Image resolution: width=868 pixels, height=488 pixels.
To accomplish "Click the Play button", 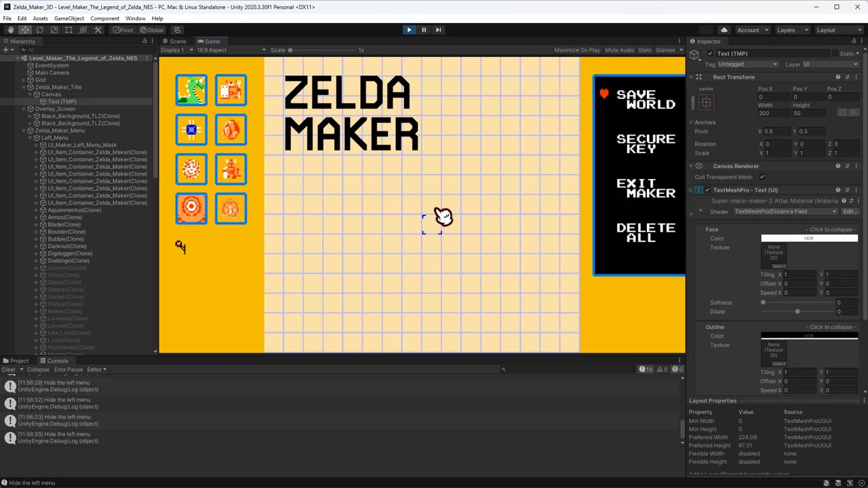I will point(409,30).
